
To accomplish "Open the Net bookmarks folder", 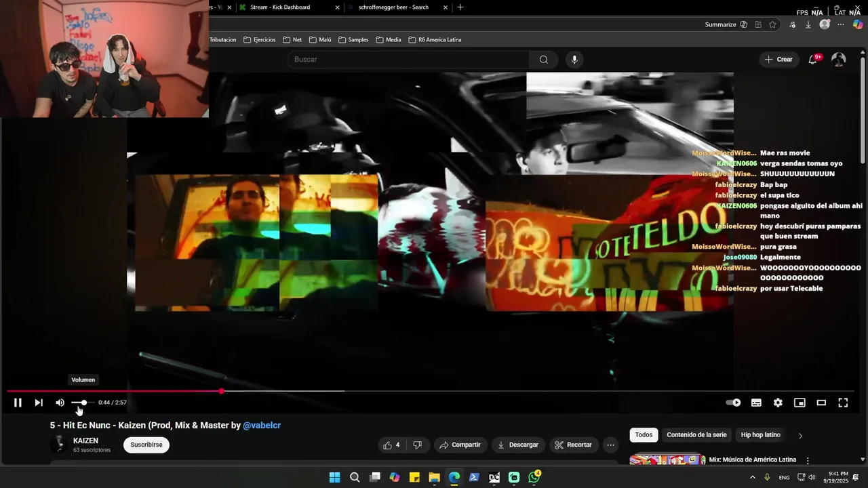I will 292,40.
